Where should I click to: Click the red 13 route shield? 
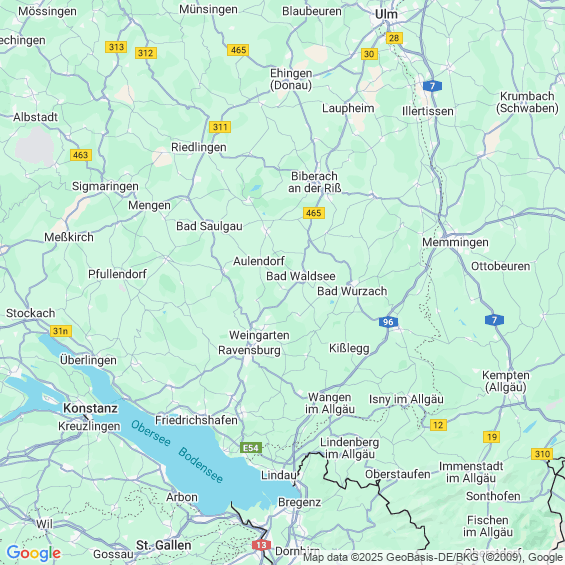click(261, 545)
